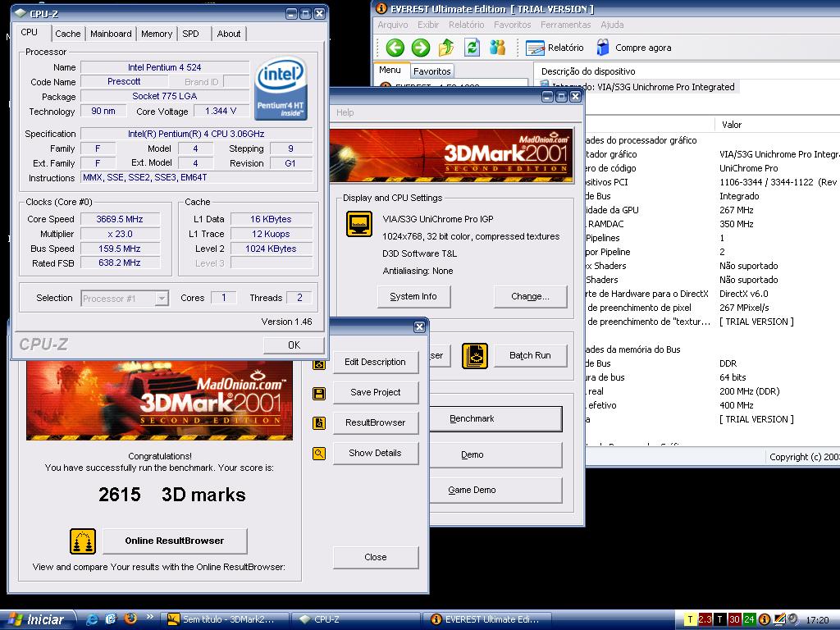Switch to CPU-Z Cache tab
Screen dimensions: 840x630
(x=68, y=34)
